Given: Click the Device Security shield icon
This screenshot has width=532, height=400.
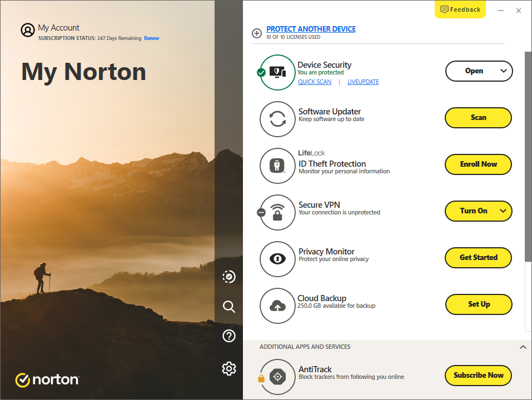Looking at the screenshot, I should pos(277,72).
